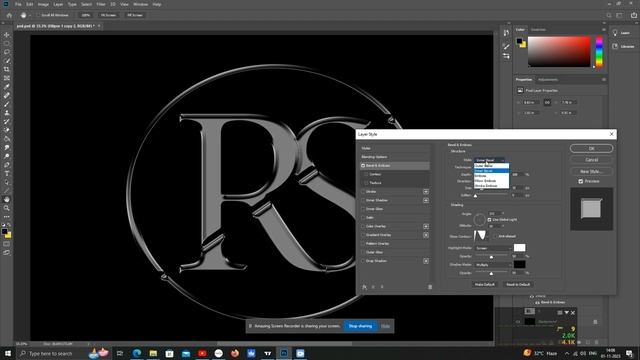Image resolution: width=640 pixels, height=360 pixels.
Task: Select the Zoom tool in toolbar
Action: 7,208
